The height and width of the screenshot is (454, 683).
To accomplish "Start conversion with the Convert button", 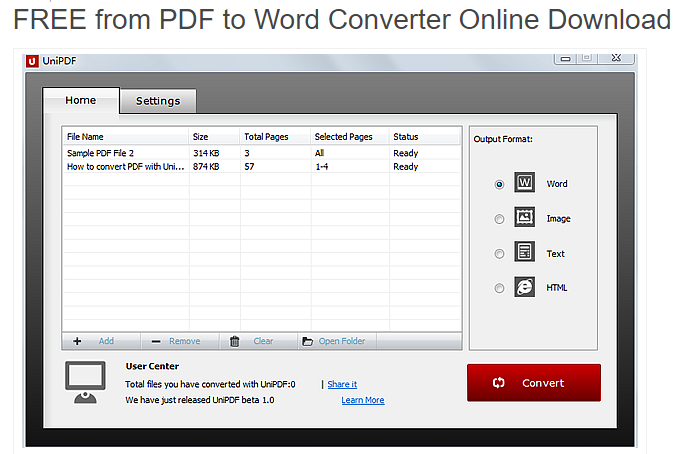I will (534, 383).
